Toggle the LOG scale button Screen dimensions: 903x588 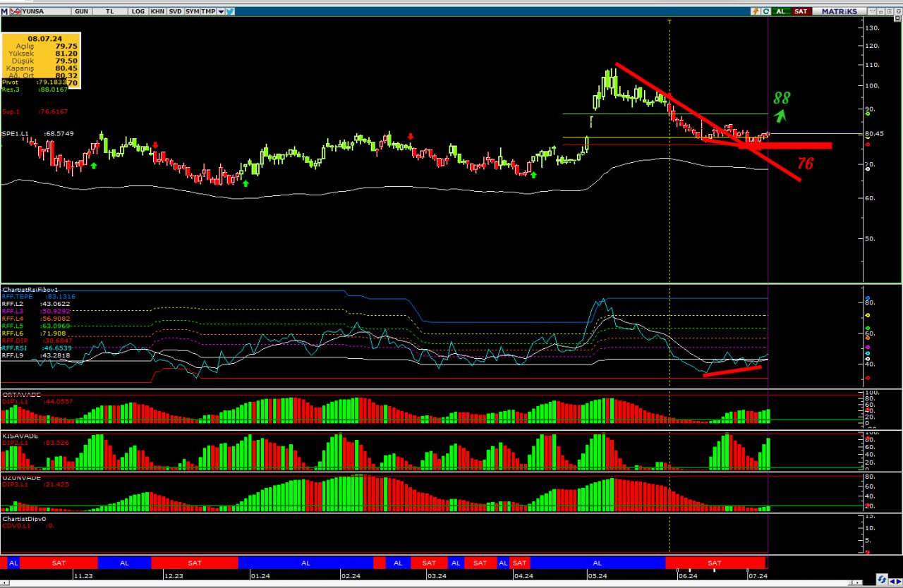138,11
